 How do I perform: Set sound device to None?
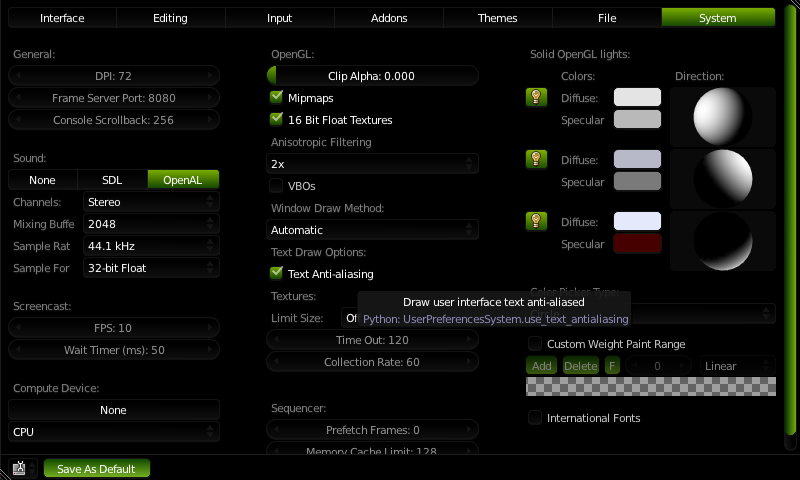coord(42,180)
